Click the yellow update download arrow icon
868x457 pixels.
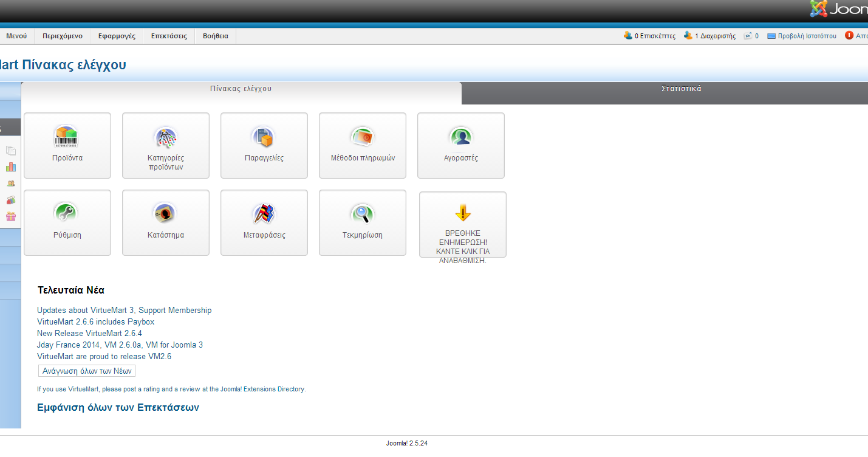pos(463,213)
